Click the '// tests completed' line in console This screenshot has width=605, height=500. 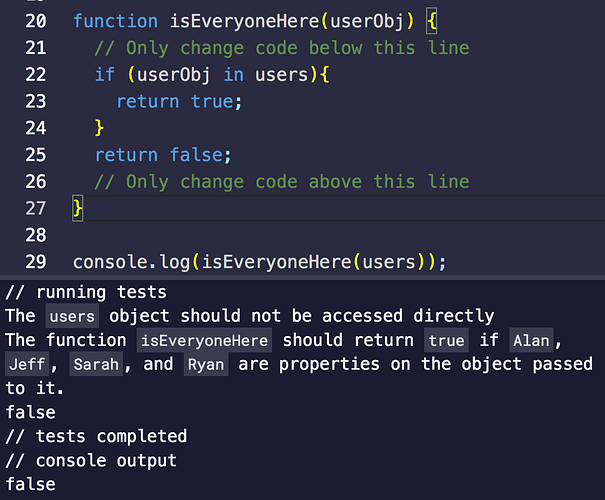pos(96,437)
